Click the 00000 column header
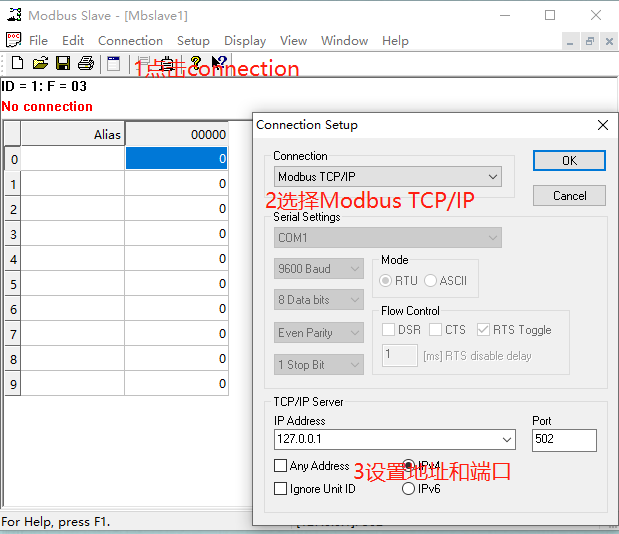 coord(176,134)
